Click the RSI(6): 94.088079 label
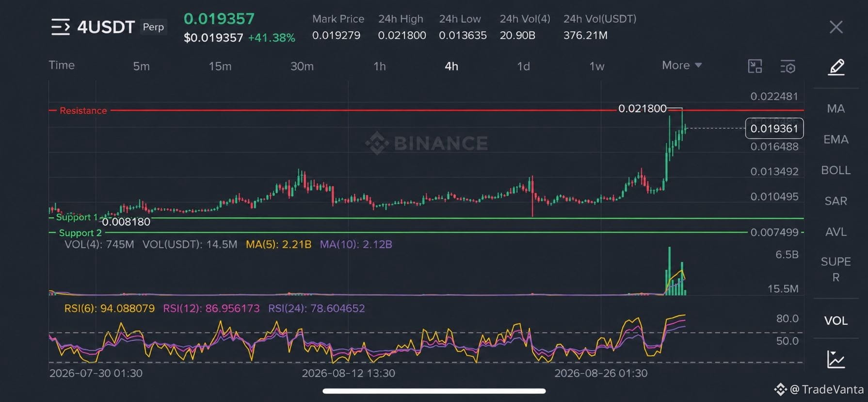The height and width of the screenshot is (402, 868). (110, 308)
